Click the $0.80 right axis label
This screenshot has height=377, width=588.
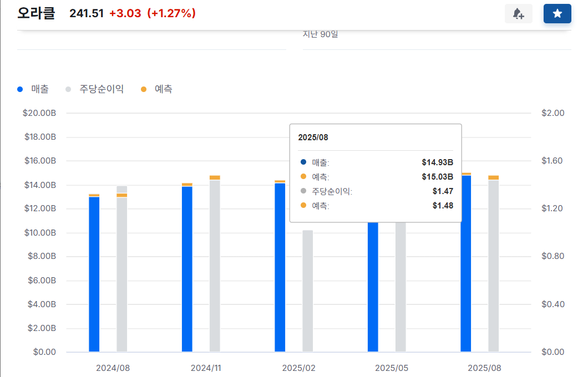(x=552, y=256)
